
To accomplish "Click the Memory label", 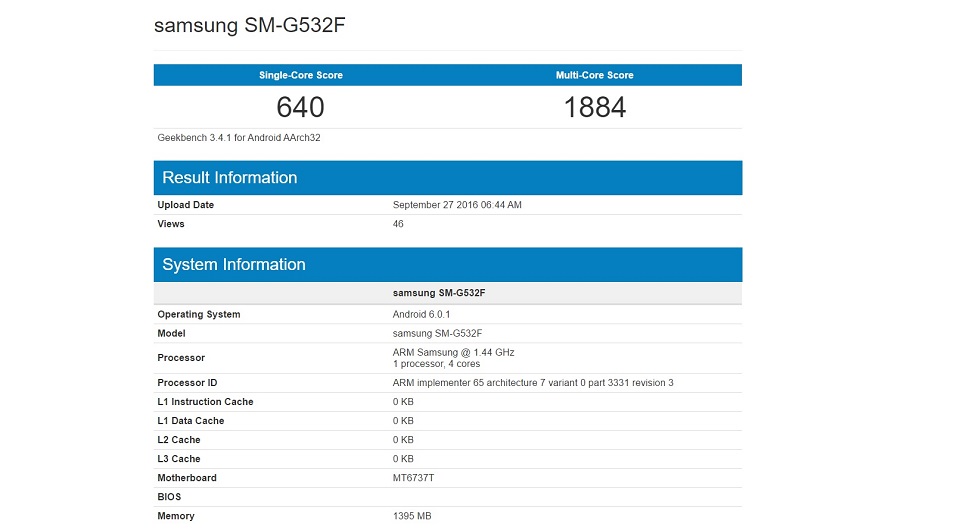I will (x=176, y=516).
